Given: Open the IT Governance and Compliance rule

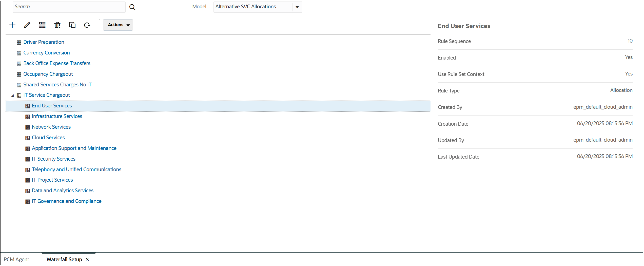Looking at the screenshot, I should [x=66, y=201].
